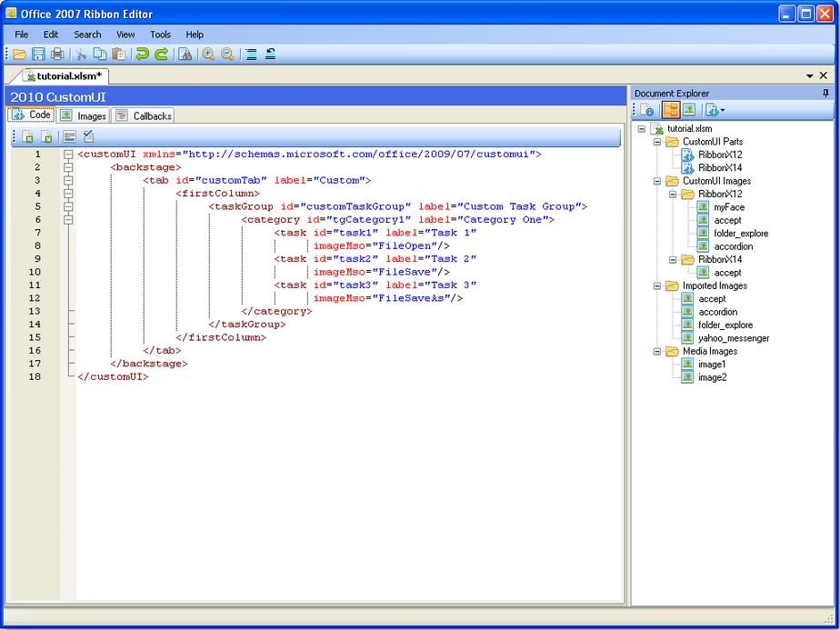The image size is (840, 630).
Task: Click the validate checkmark document icon
Action: pyautogui.click(x=88, y=137)
